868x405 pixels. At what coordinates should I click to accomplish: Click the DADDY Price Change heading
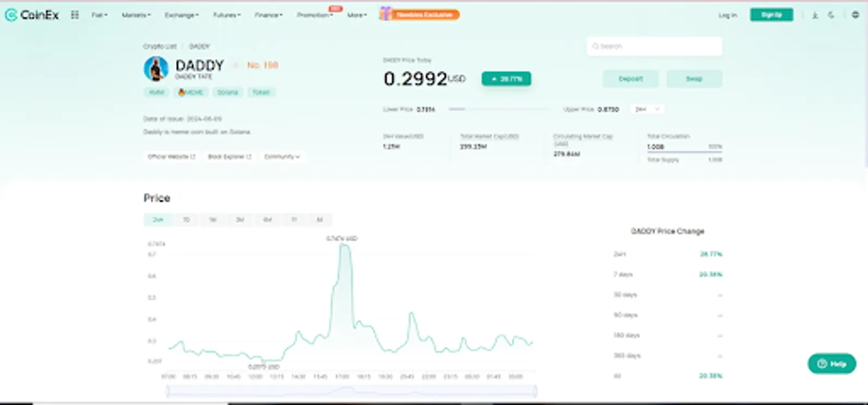[x=667, y=232]
